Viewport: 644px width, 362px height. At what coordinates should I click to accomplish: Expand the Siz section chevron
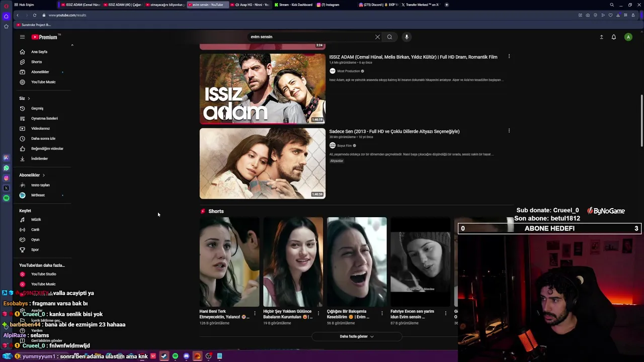click(x=29, y=99)
